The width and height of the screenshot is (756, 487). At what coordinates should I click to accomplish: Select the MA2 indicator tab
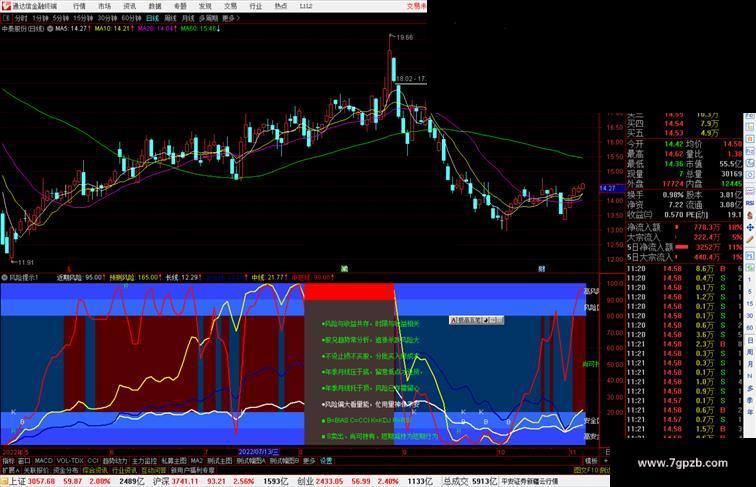pos(197,461)
